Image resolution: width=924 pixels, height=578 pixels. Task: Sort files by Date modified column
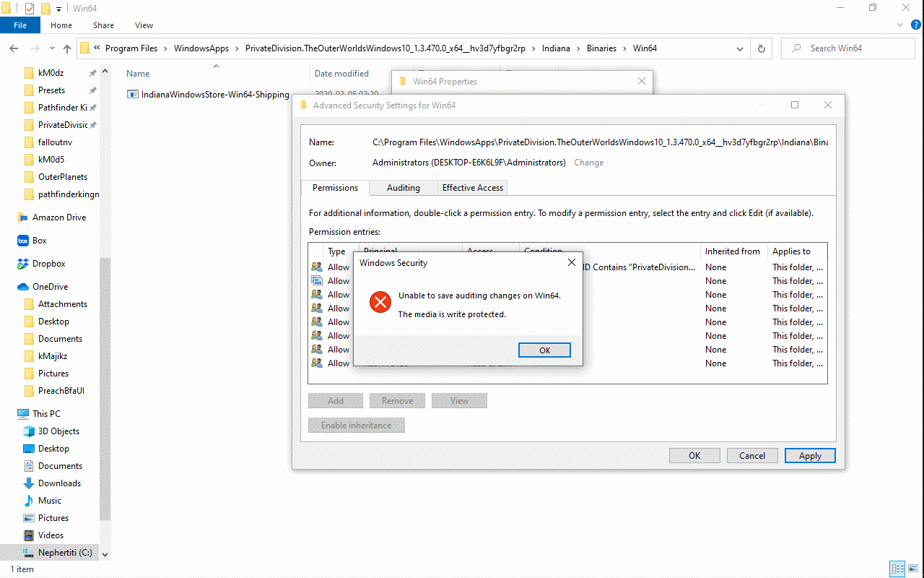pos(341,74)
